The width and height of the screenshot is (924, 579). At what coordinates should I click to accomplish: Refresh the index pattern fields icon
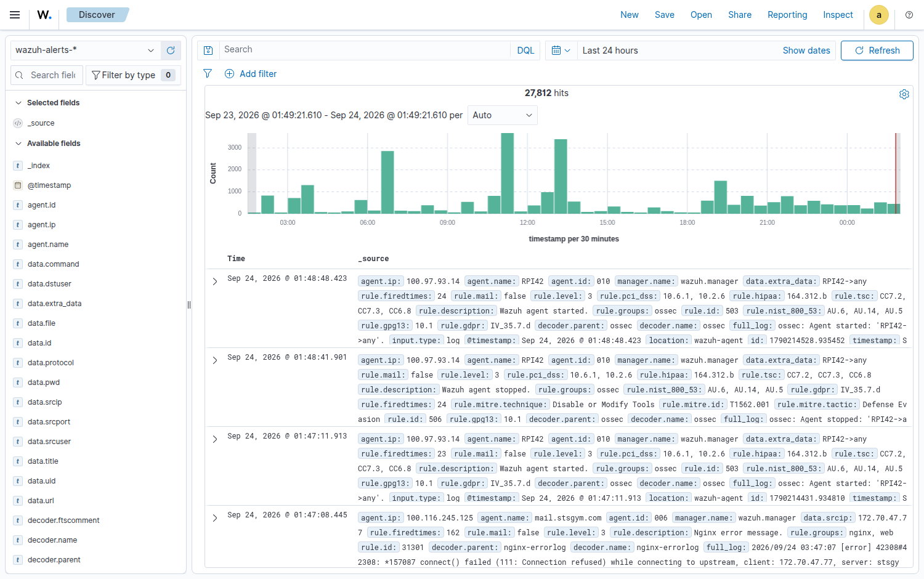pos(171,51)
